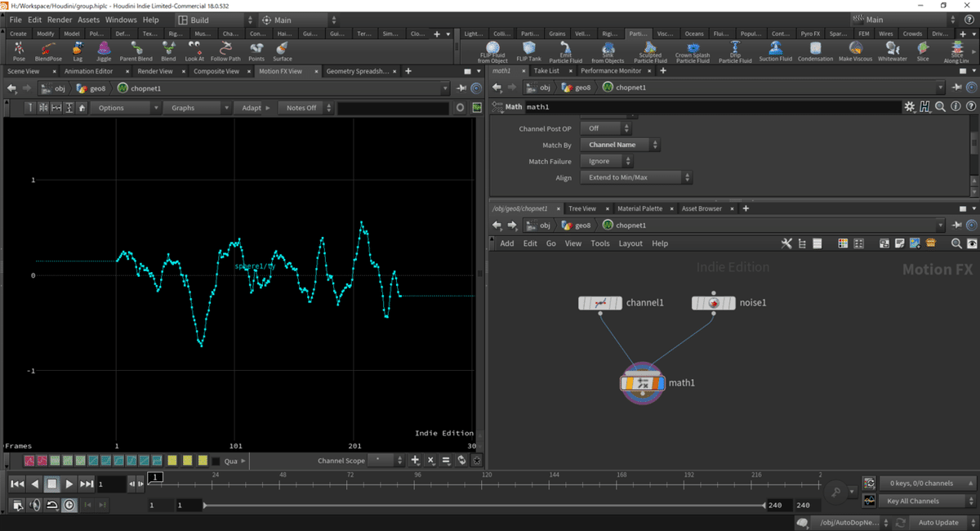The image size is (980, 531).
Task: Open Match By Channel Name dropdown
Action: pyautogui.click(x=620, y=145)
